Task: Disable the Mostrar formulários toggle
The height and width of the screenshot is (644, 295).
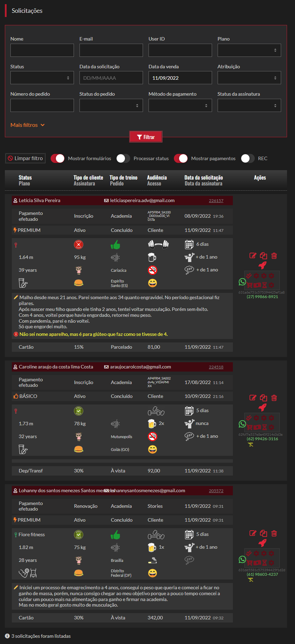Action: pyautogui.click(x=58, y=158)
